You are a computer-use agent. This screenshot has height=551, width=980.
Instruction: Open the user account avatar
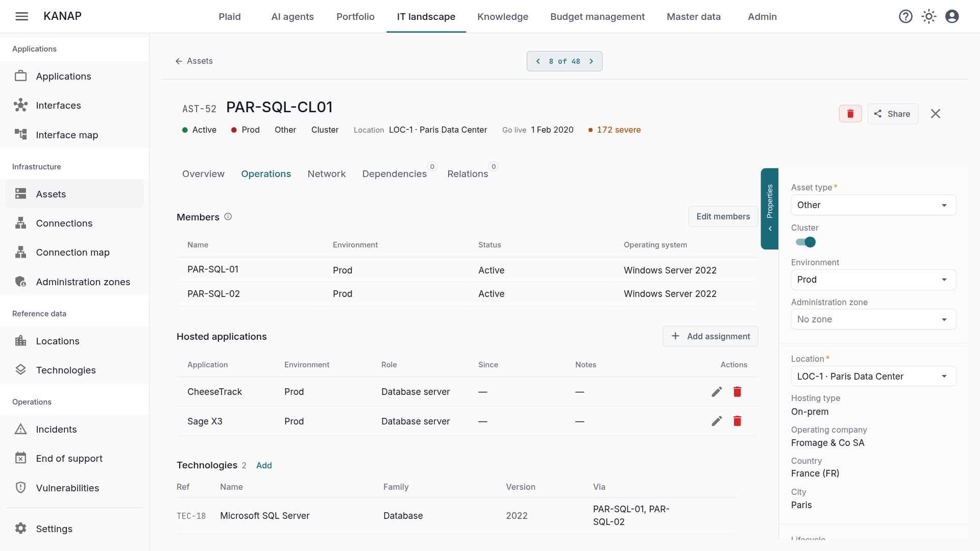point(952,16)
